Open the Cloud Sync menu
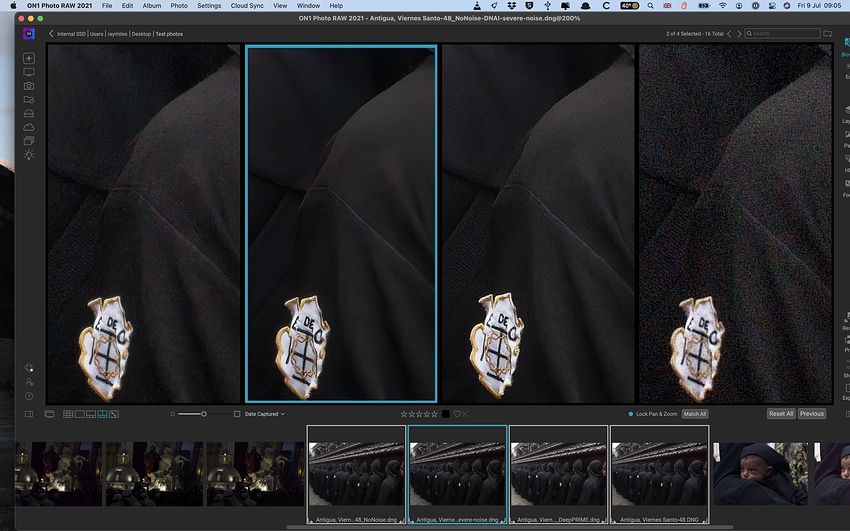This screenshot has width=850, height=531. click(x=247, y=6)
